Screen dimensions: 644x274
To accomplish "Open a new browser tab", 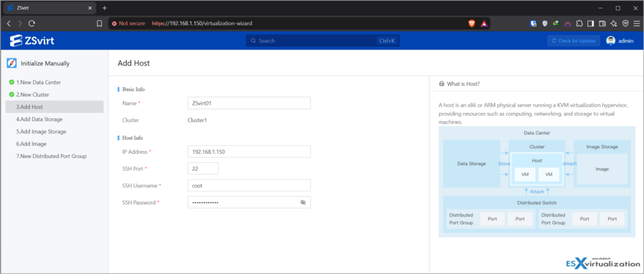I will [x=104, y=8].
